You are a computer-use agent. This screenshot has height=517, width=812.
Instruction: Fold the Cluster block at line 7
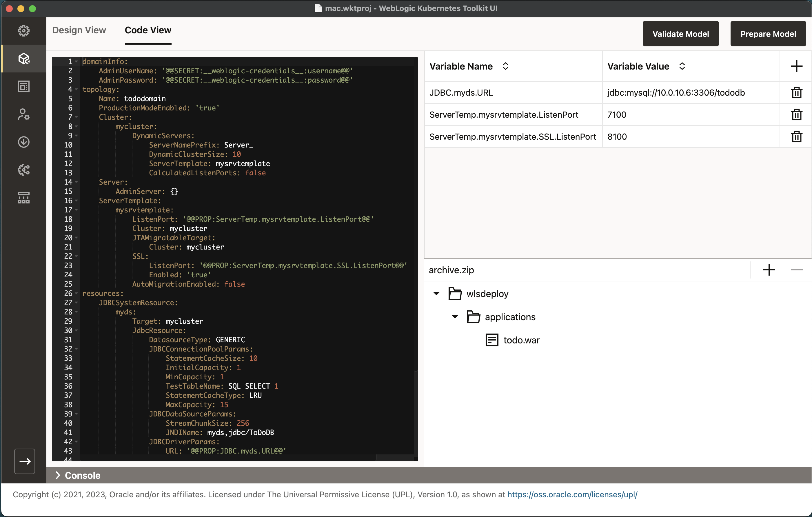pos(76,117)
